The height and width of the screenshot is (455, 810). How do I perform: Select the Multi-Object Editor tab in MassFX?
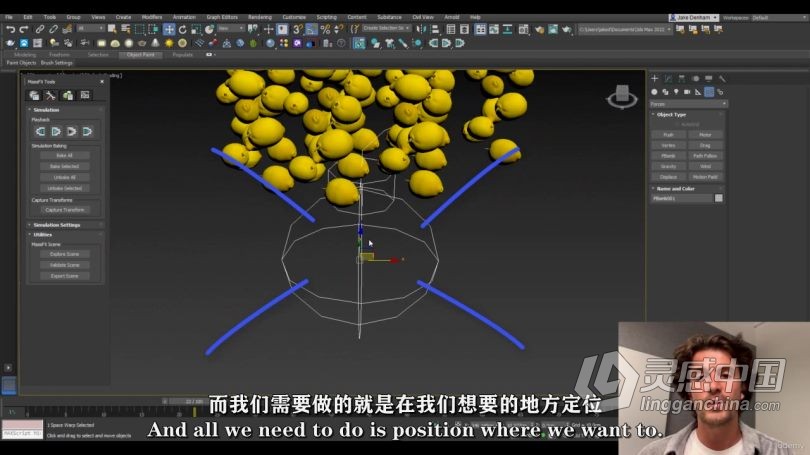[68, 96]
